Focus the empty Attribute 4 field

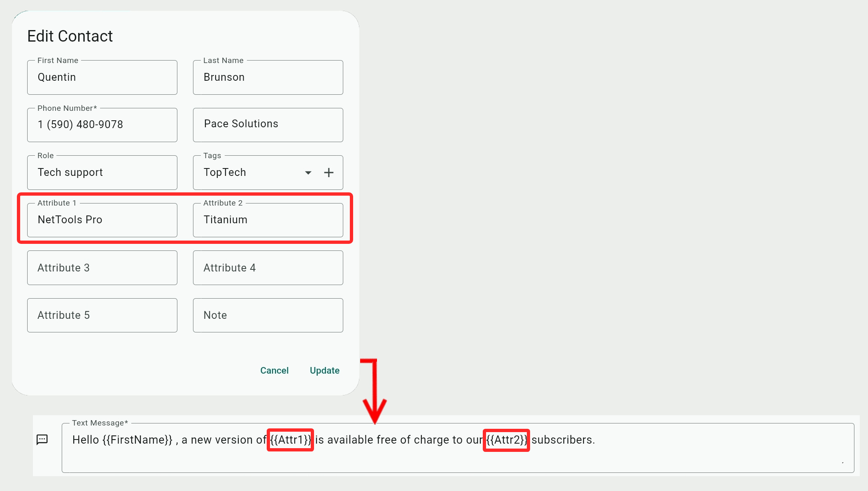click(268, 268)
